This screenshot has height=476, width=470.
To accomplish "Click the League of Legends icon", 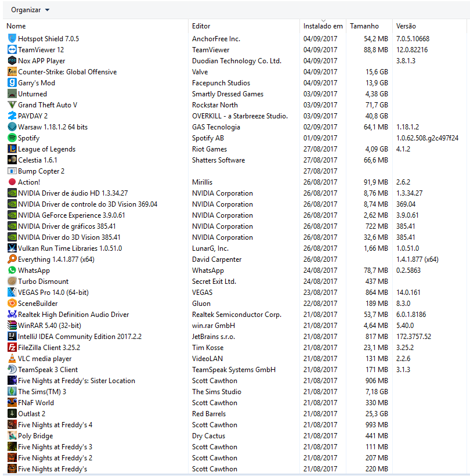I will (12, 149).
